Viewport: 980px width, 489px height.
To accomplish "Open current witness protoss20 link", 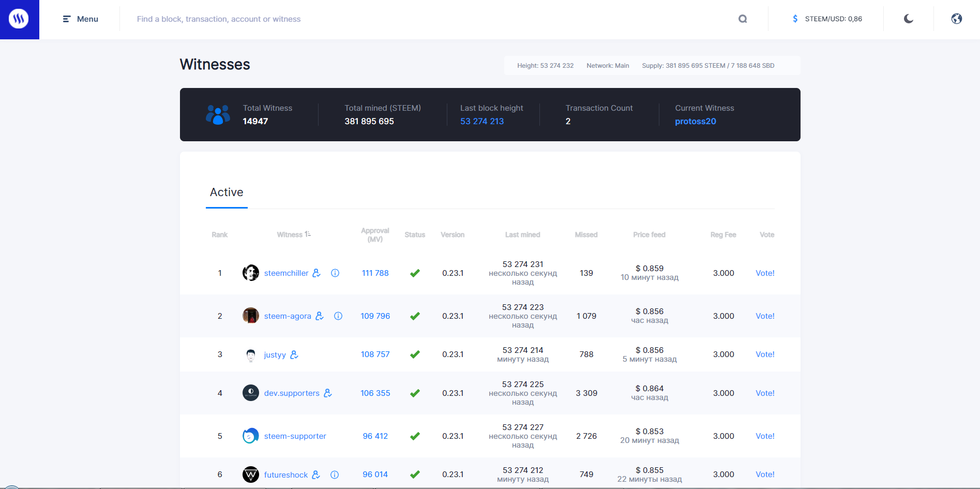I will (696, 122).
